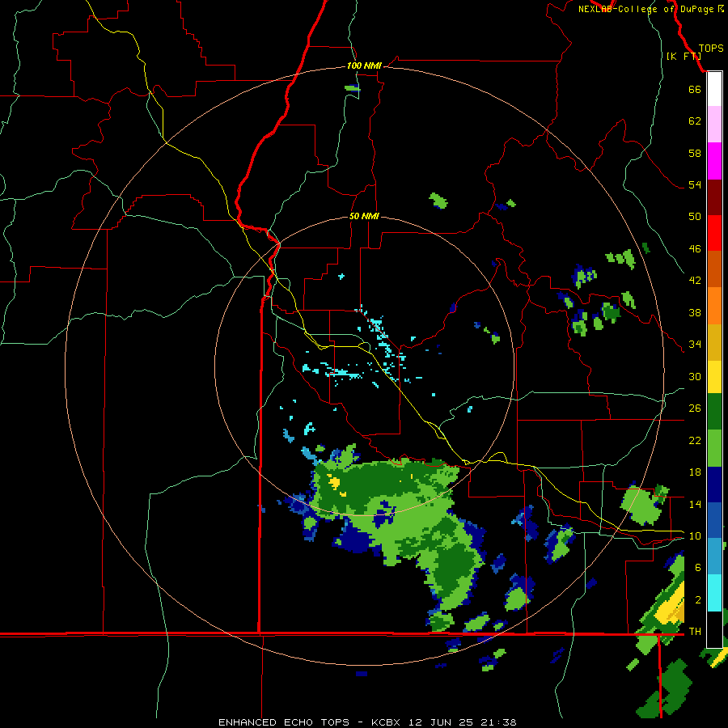
Task: Click the dark green 26 kft legend swatch
Action: point(714,412)
